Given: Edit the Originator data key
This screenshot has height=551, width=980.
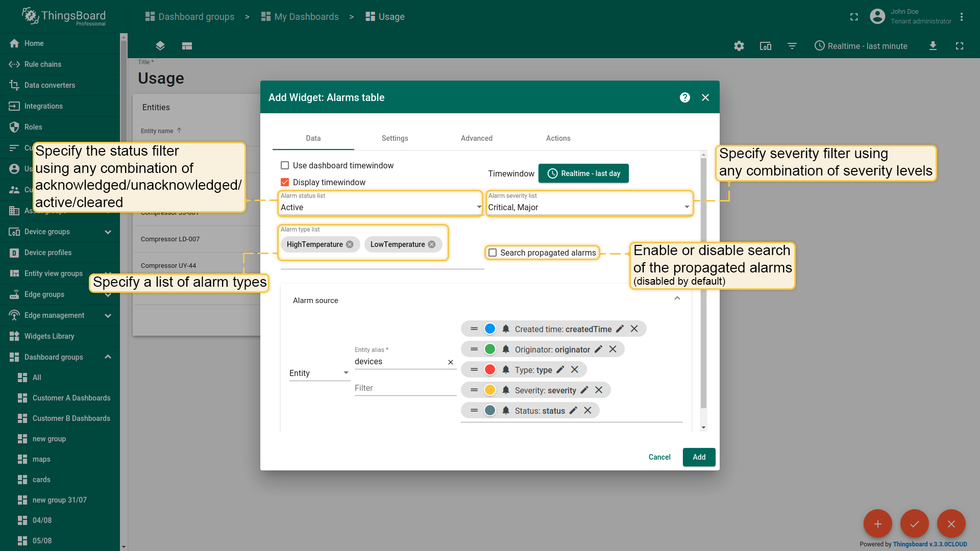Looking at the screenshot, I should pyautogui.click(x=598, y=349).
